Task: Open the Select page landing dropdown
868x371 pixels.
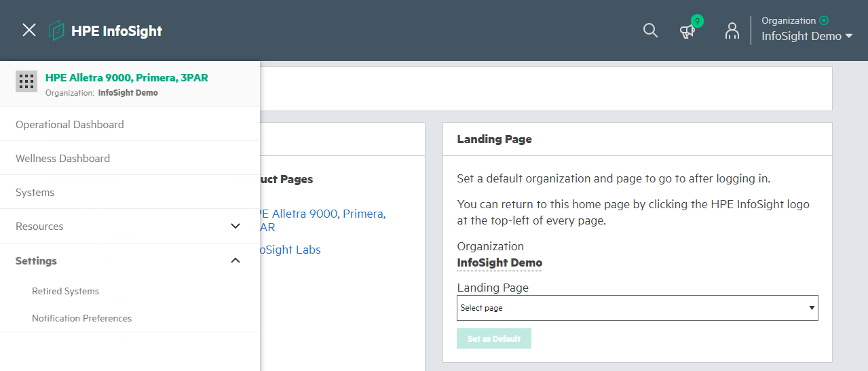Action: click(x=637, y=307)
